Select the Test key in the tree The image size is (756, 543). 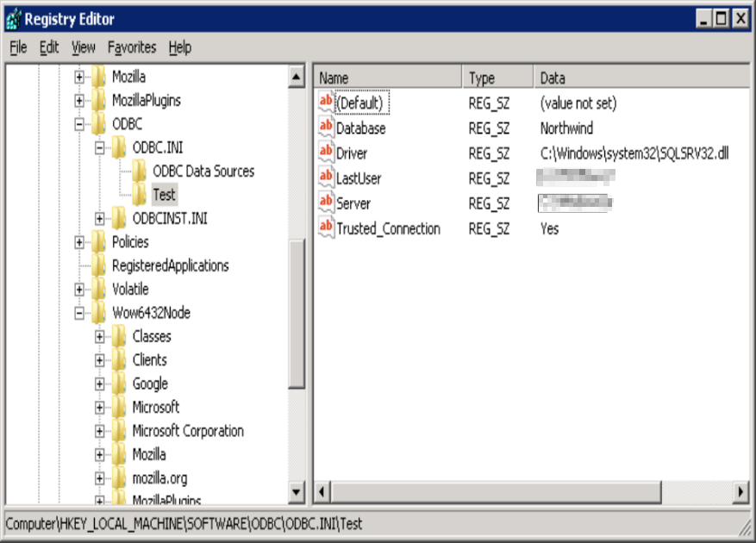[x=164, y=195]
